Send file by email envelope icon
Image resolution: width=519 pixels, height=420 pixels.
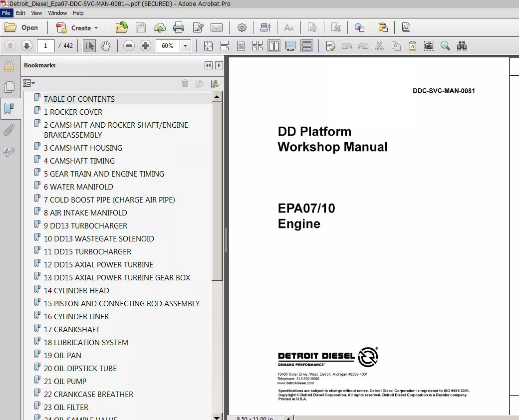[217, 28]
